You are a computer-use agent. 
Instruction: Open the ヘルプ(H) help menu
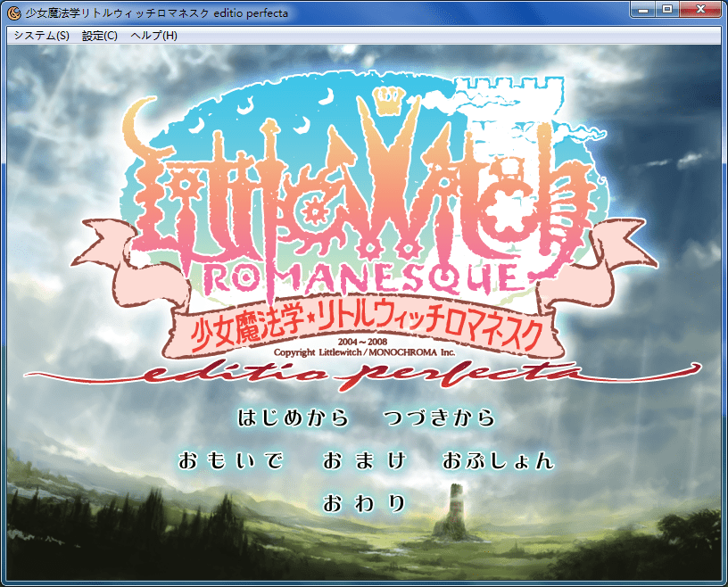[153, 36]
